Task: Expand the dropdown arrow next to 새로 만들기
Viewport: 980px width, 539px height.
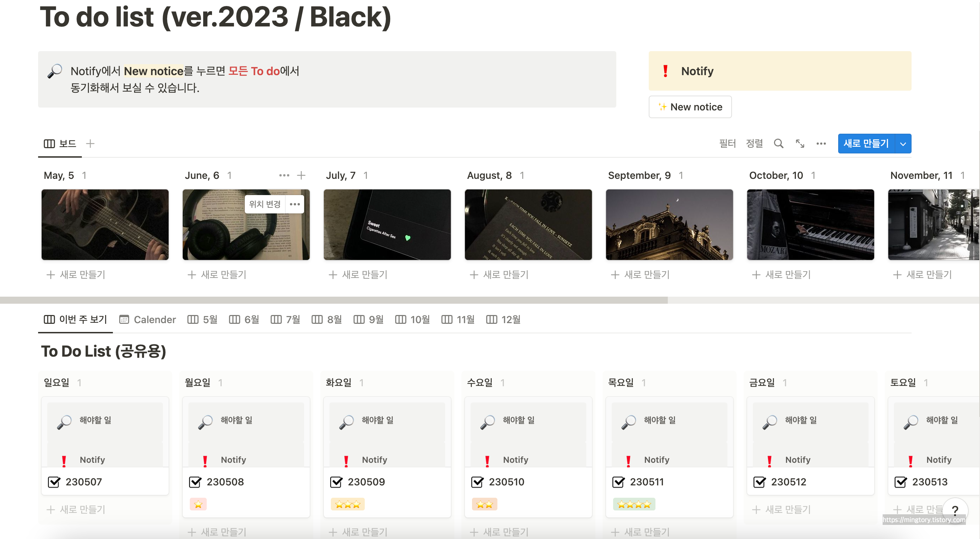Action: pos(903,144)
